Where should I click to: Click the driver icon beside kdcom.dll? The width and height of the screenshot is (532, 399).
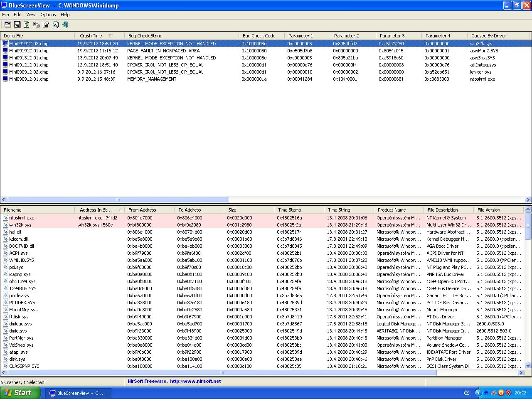(x=5, y=239)
